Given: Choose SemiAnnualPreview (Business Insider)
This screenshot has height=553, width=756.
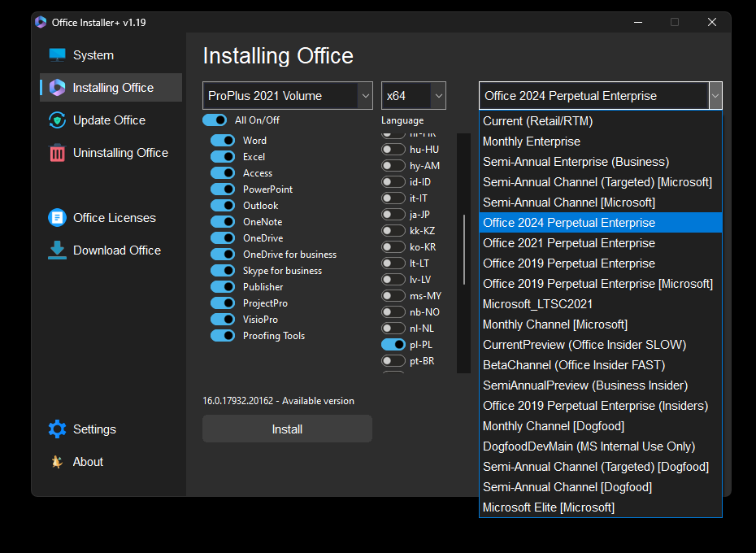Looking at the screenshot, I should pos(600,385).
